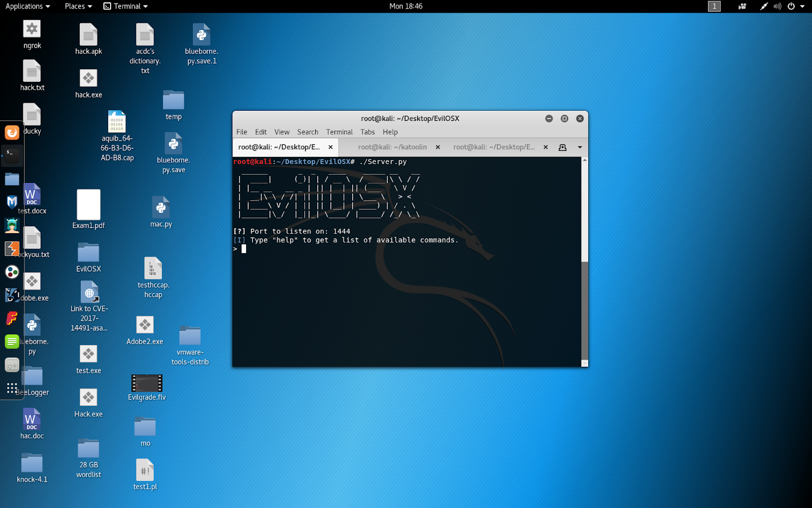Open the temp folder on the desktop
812x508 pixels.
point(173,102)
